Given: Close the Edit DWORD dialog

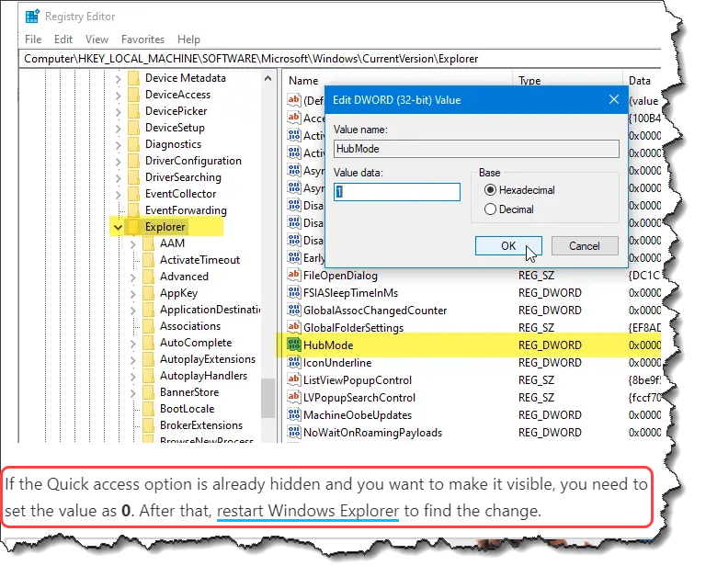Looking at the screenshot, I should coord(614,99).
